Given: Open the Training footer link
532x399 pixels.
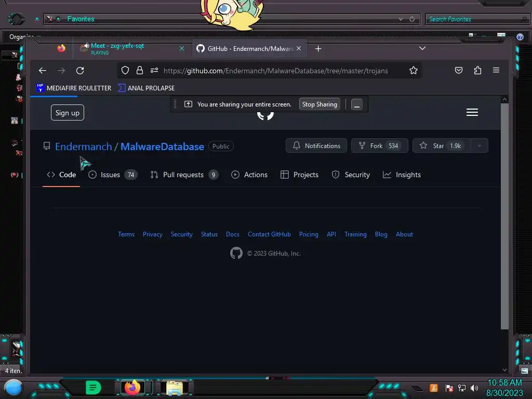Looking at the screenshot, I should (x=355, y=234).
